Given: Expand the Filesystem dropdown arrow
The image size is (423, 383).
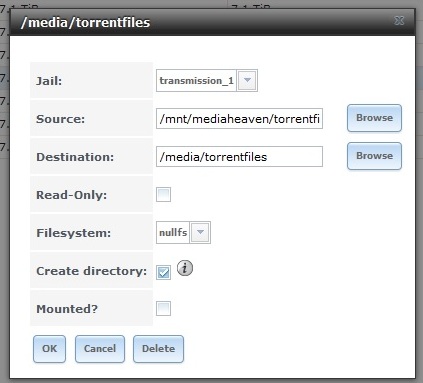Looking at the screenshot, I should (200, 232).
